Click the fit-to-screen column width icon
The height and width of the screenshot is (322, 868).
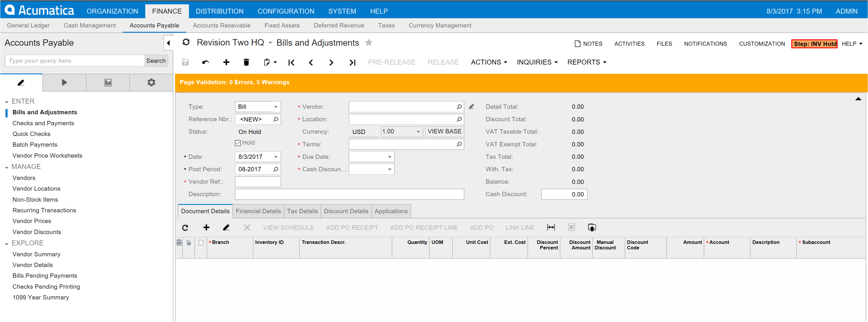[551, 227]
